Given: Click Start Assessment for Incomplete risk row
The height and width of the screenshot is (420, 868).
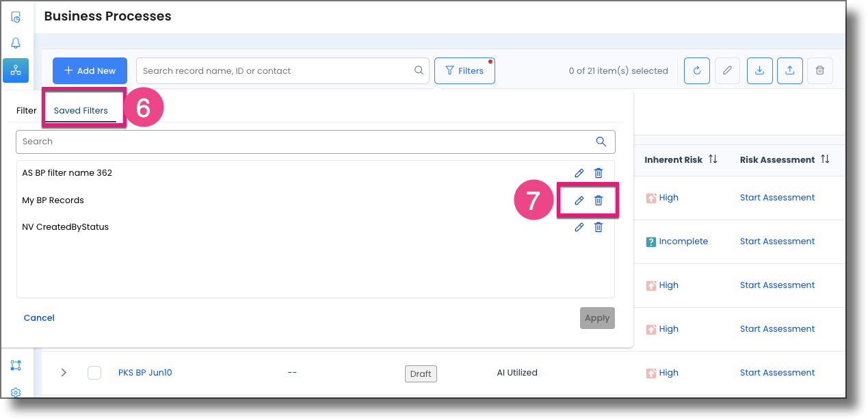Looking at the screenshot, I should click(x=778, y=241).
